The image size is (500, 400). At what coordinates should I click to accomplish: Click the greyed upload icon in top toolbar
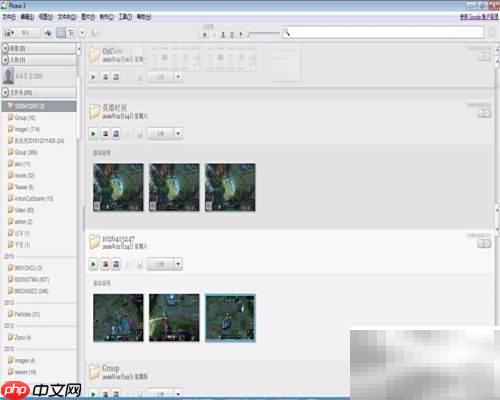95,33
